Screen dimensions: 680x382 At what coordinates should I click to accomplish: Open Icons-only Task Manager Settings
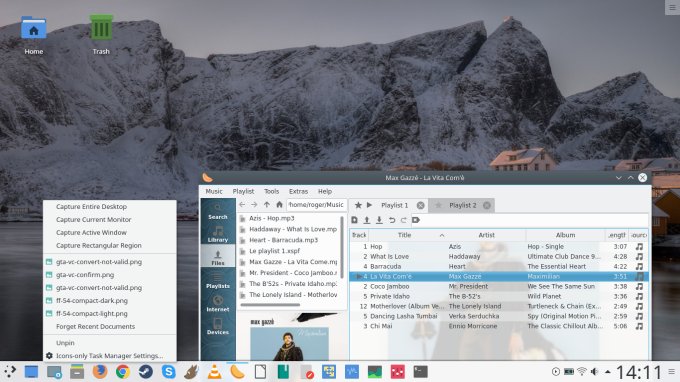coord(110,356)
